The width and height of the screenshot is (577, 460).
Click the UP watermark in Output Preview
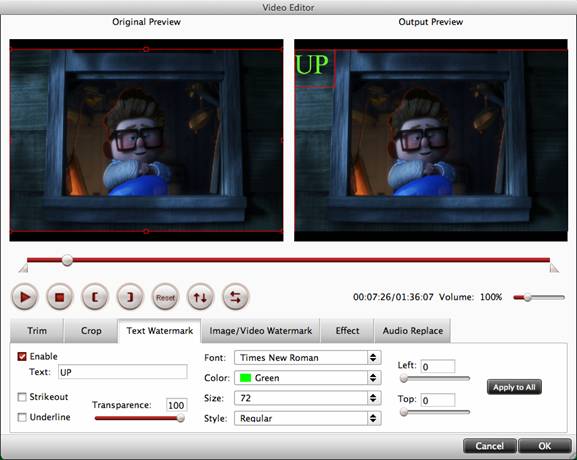[312, 66]
